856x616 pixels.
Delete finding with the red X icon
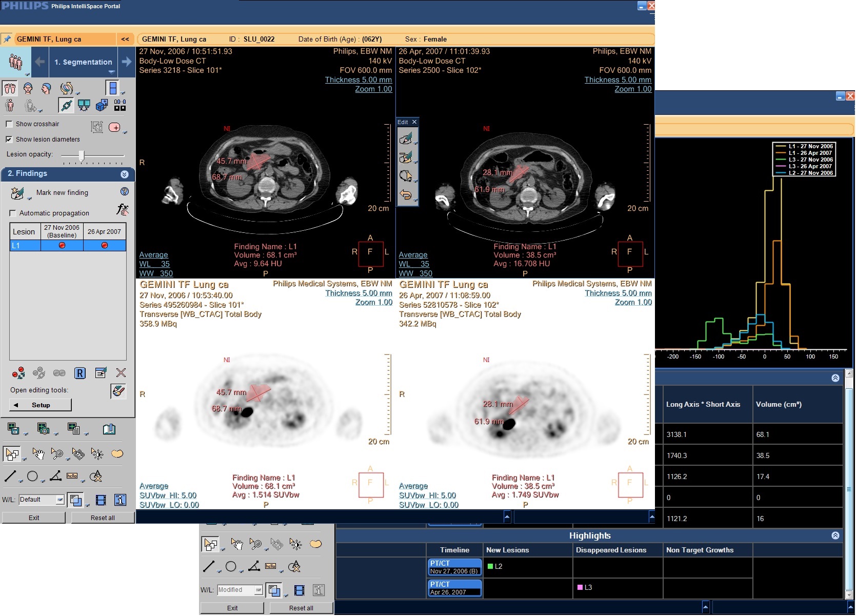(121, 373)
